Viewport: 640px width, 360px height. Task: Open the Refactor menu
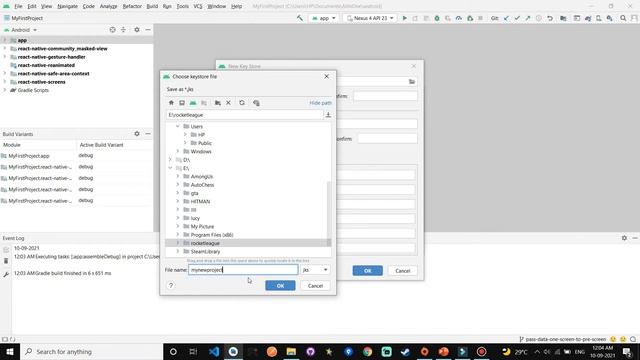point(132,6)
